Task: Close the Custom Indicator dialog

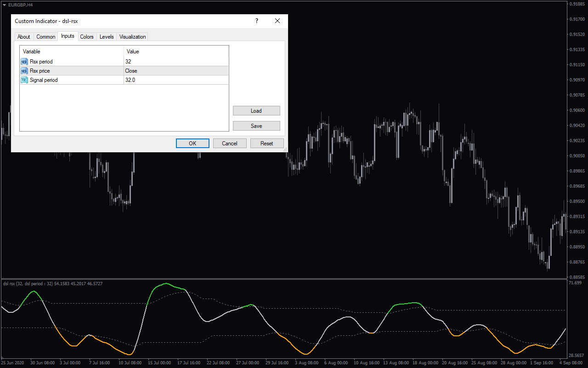Action: (x=277, y=21)
